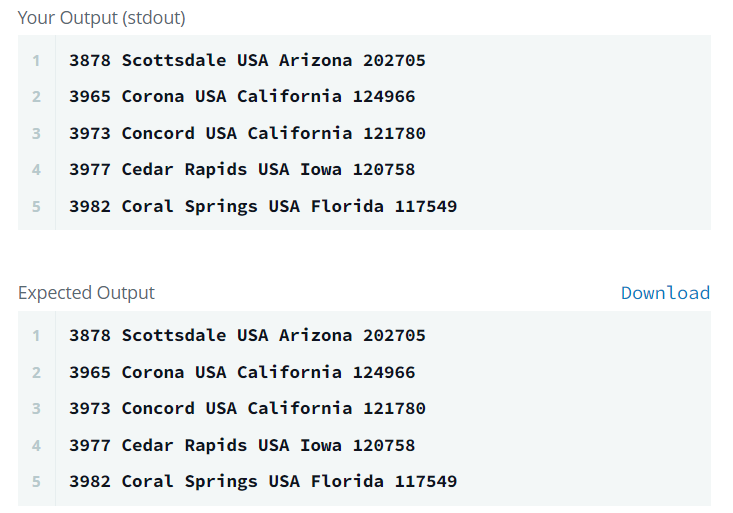Screen dimensions: 733x513
Task: Click line number 1 in Your Output
Action: coord(36,60)
